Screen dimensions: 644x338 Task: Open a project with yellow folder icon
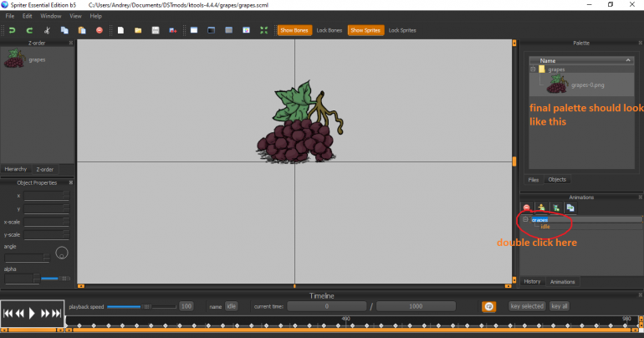[138, 31]
